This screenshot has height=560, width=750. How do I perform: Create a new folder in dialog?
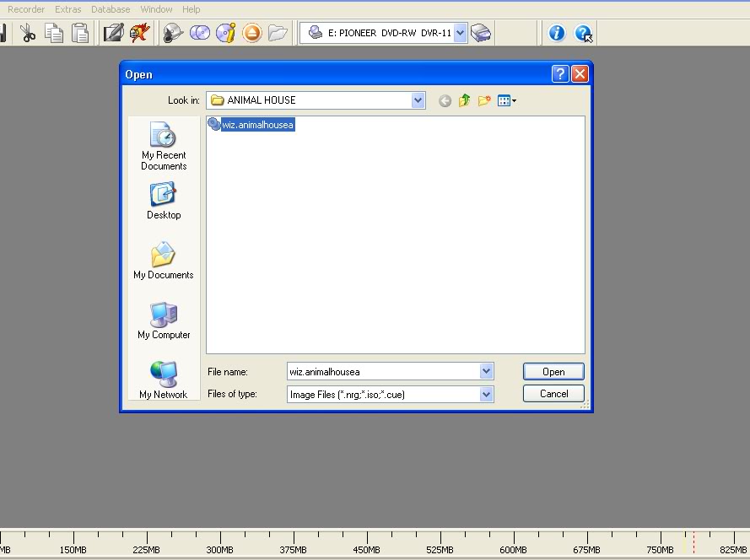coord(484,100)
